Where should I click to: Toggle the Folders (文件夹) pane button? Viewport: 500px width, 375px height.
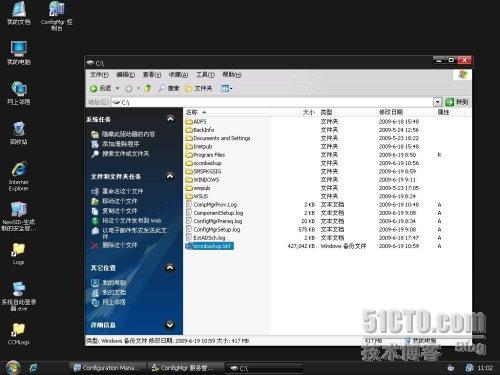[x=199, y=88]
